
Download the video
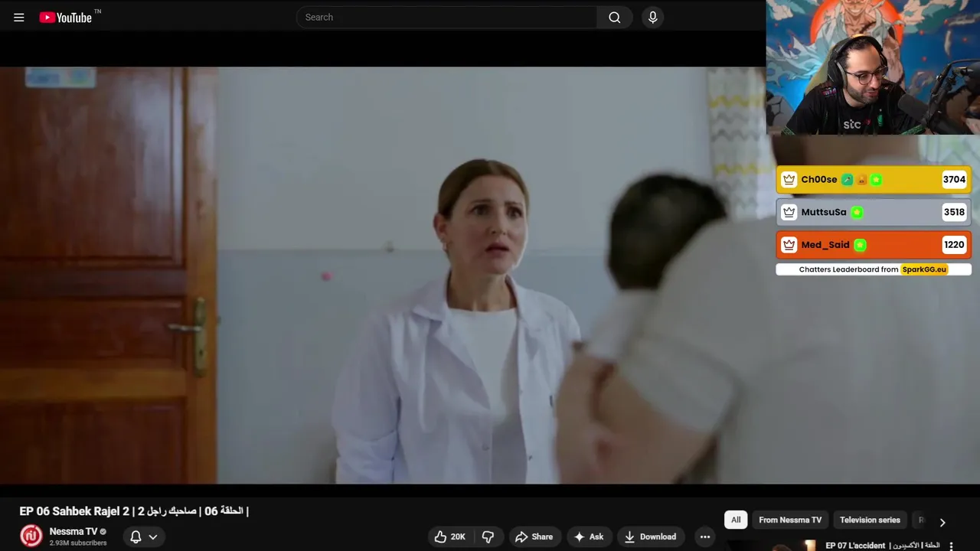(650, 536)
